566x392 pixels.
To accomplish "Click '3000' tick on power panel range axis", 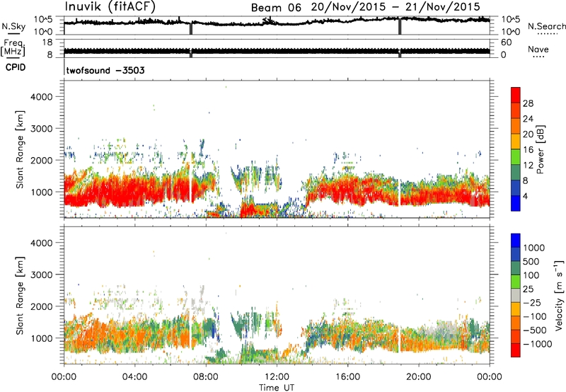I will click(x=42, y=129).
